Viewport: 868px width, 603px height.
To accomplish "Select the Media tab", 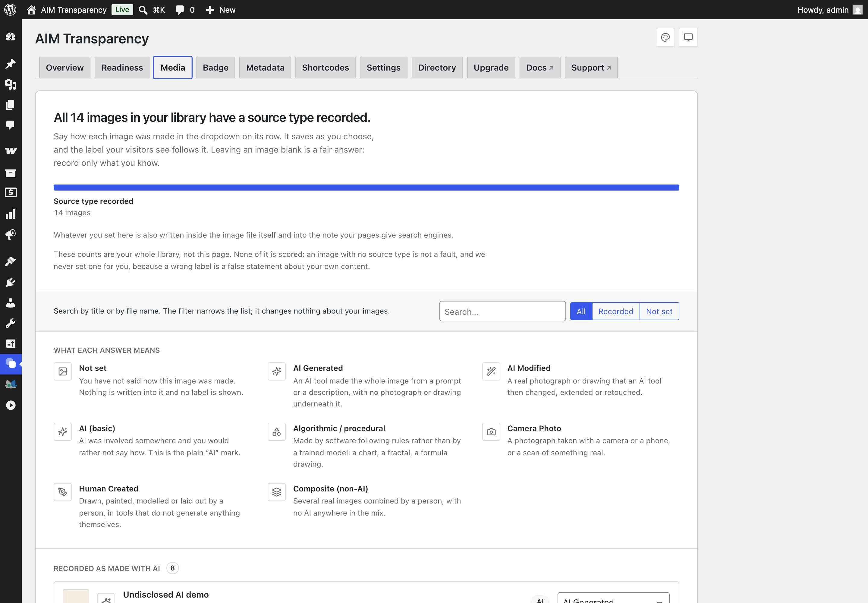I will pyautogui.click(x=173, y=68).
